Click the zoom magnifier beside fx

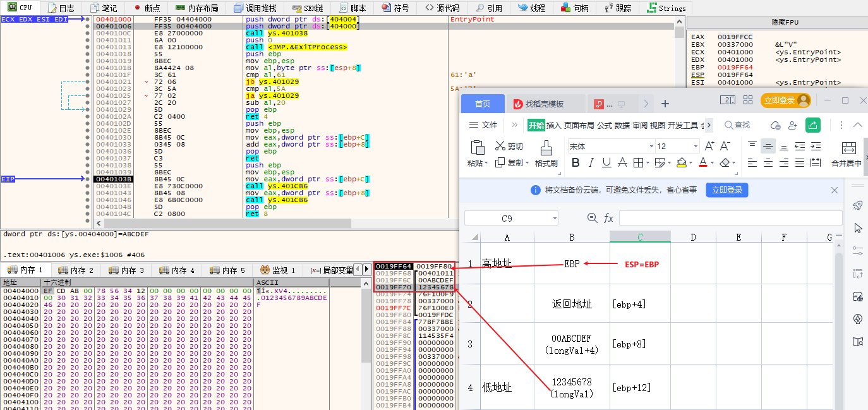point(592,218)
